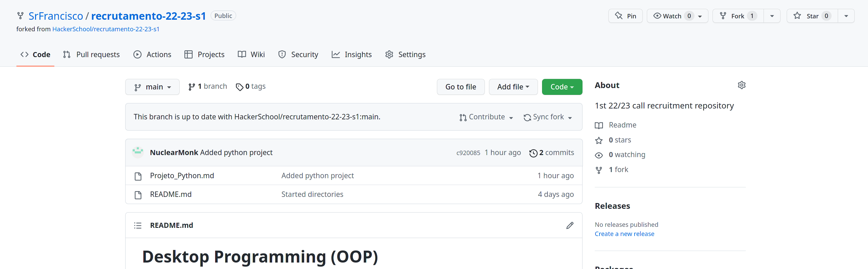Click Create a new release link
This screenshot has width=868, height=269.
tap(624, 234)
